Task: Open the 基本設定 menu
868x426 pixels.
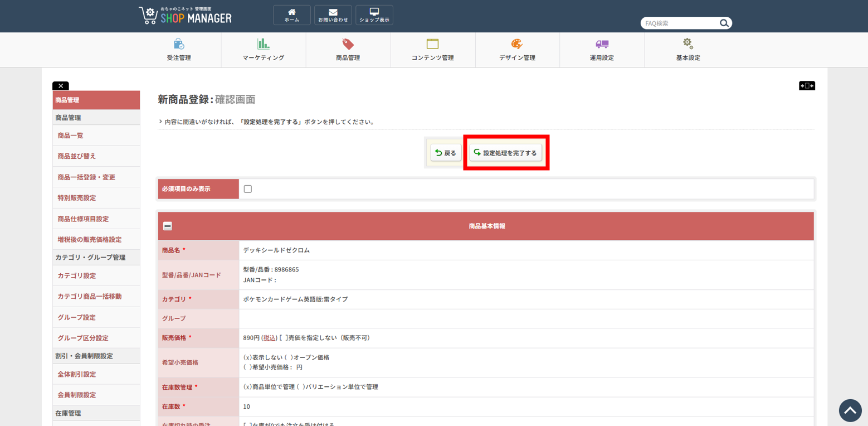Action: (x=687, y=50)
